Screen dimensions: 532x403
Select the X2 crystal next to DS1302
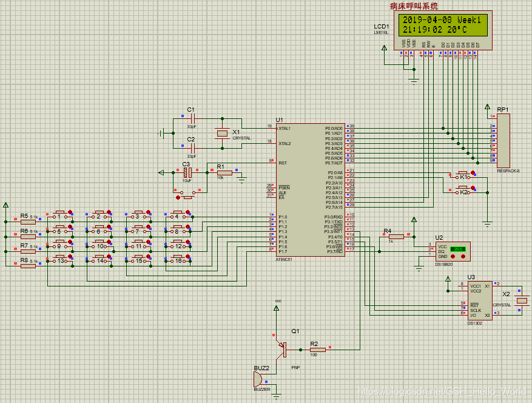pyautogui.click(x=522, y=300)
